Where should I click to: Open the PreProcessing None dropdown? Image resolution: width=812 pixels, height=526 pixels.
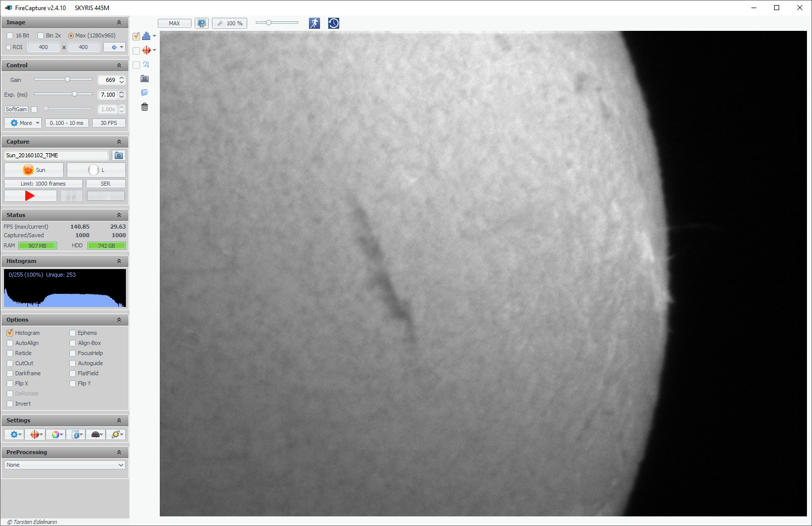click(x=65, y=465)
